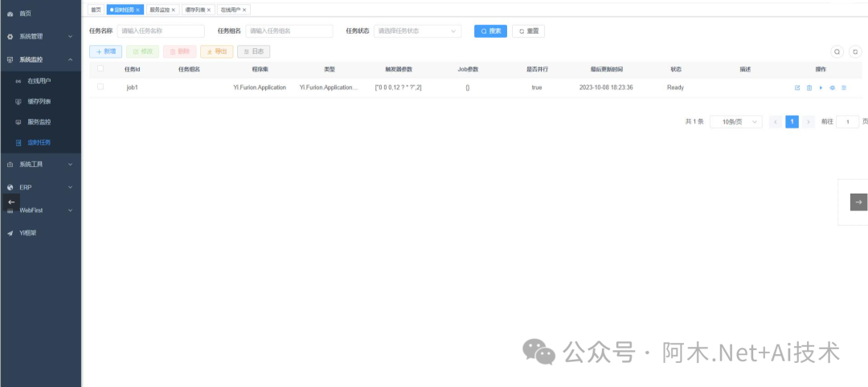Screen dimensions: 868x387
Task: Click the eye view icon in the job1 row
Action: (832, 88)
